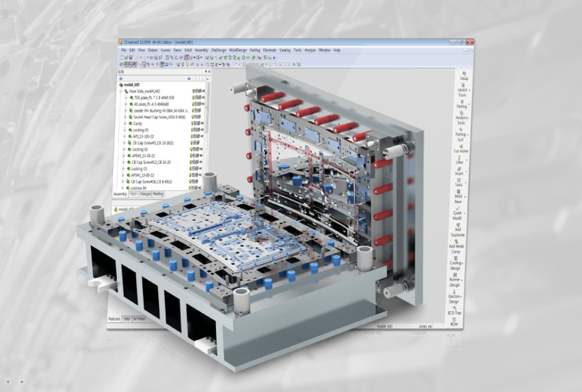Expand the Cavity tree node
Screen dimensions: 582x392
tap(126, 123)
